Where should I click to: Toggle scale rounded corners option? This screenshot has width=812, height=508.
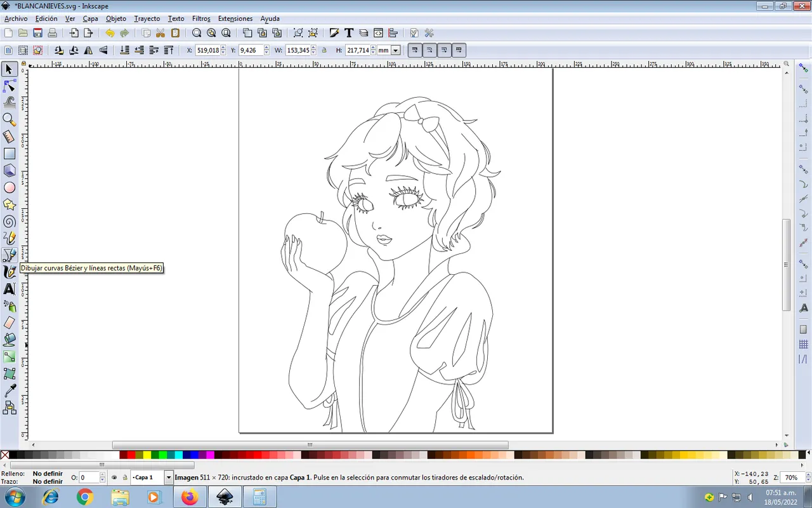click(x=429, y=50)
